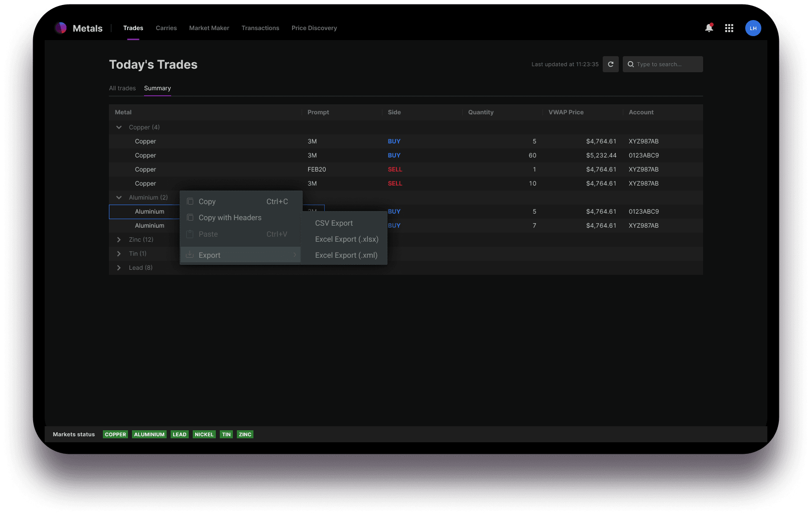The width and height of the screenshot is (812, 516).
Task: Sort by the Metal column header
Action: click(205, 112)
